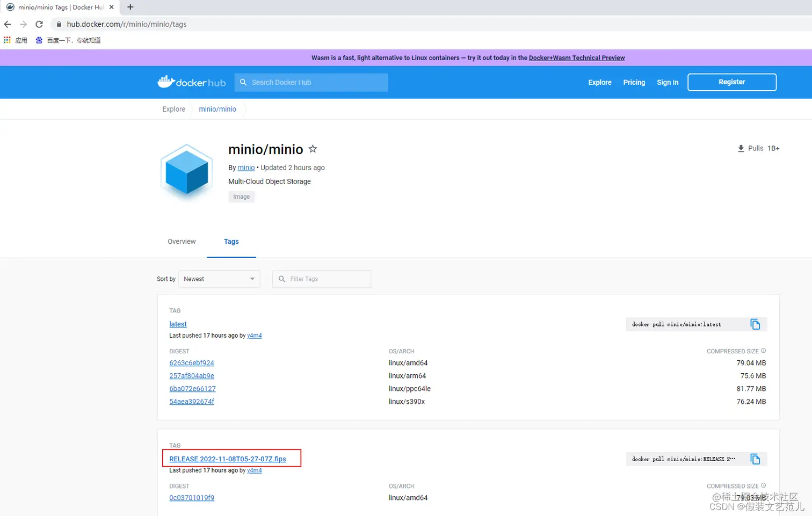
Task: Click minio/minio in the breadcrumb
Action: tap(218, 109)
